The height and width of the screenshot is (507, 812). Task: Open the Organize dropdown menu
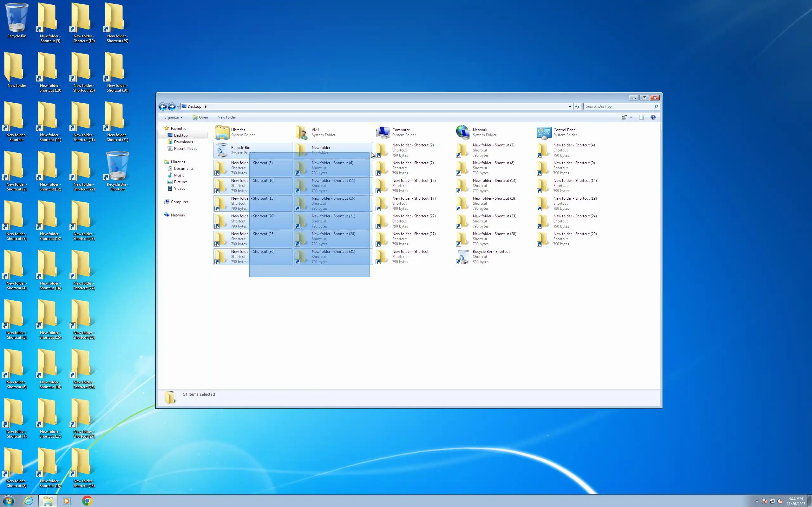173,117
